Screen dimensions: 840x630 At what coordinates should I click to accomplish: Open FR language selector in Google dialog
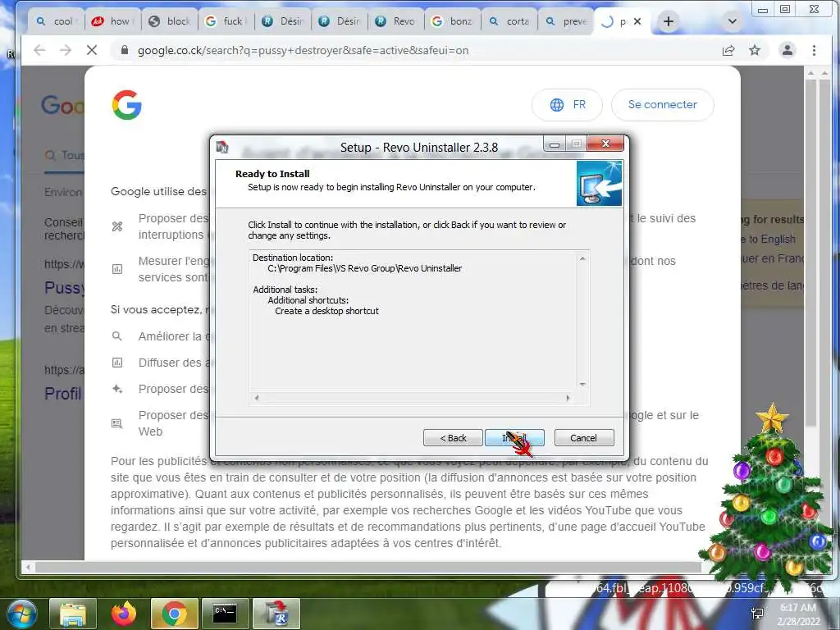[568, 105]
